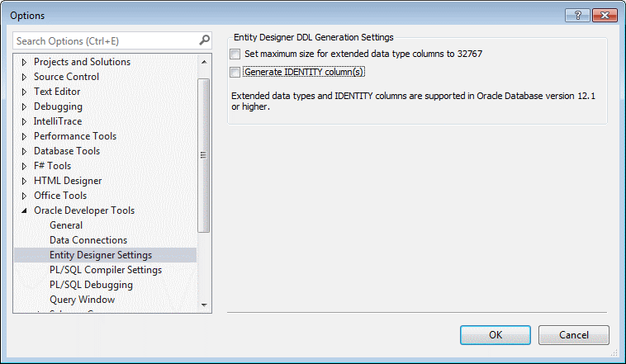Expand the IntelliTrace node
The width and height of the screenshot is (626, 364).
point(24,121)
